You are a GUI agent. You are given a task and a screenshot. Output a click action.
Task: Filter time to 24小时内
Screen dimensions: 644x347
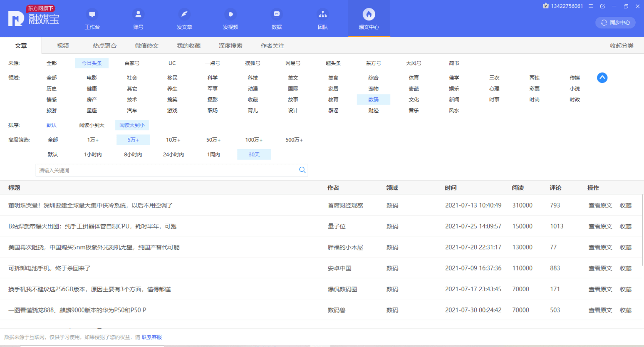click(x=173, y=155)
